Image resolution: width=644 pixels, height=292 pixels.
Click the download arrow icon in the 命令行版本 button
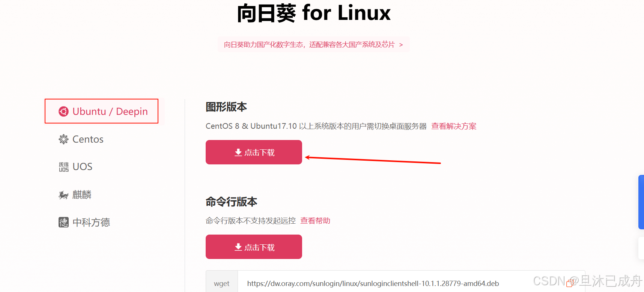238,247
